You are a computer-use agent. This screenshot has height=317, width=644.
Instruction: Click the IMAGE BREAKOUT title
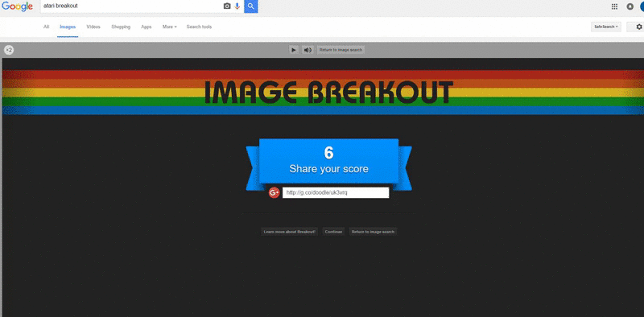[x=328, y=92]
